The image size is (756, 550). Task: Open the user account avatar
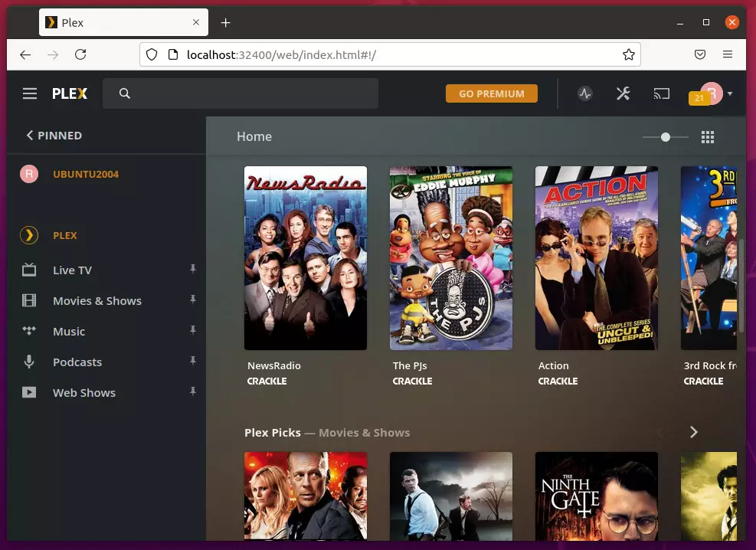click(712, 93)
